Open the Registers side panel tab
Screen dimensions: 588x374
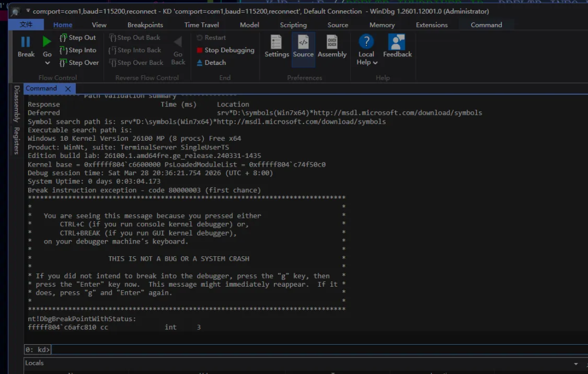pyautogui.click(x=17, y=141)
